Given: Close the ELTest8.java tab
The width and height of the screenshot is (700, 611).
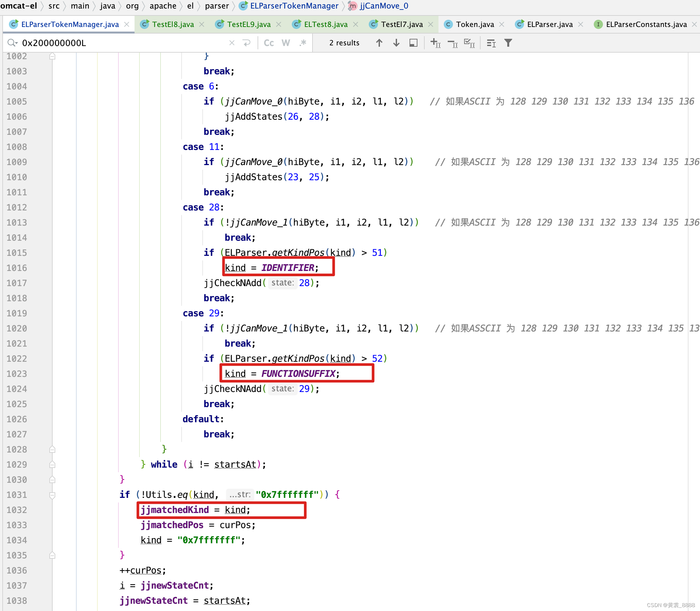Looking at the screenshot, I should click(356, 25).
